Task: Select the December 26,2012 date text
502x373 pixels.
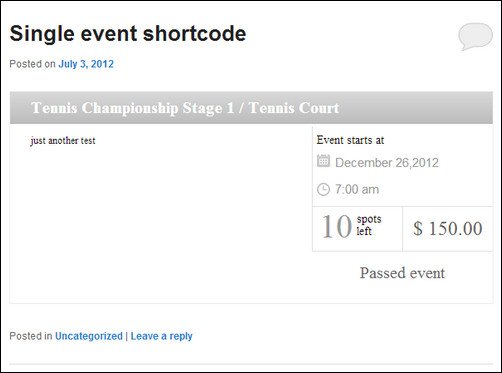Action: (387, 163)
